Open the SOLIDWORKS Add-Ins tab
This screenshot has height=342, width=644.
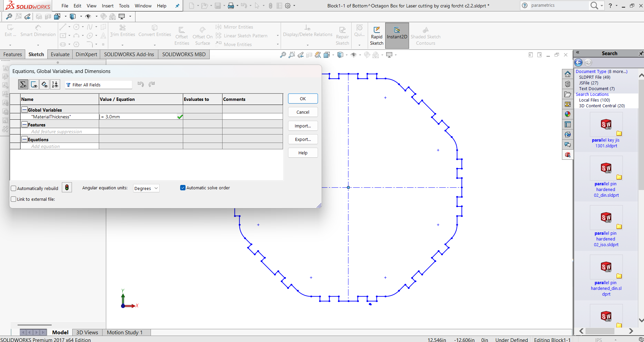click(129, 54)
